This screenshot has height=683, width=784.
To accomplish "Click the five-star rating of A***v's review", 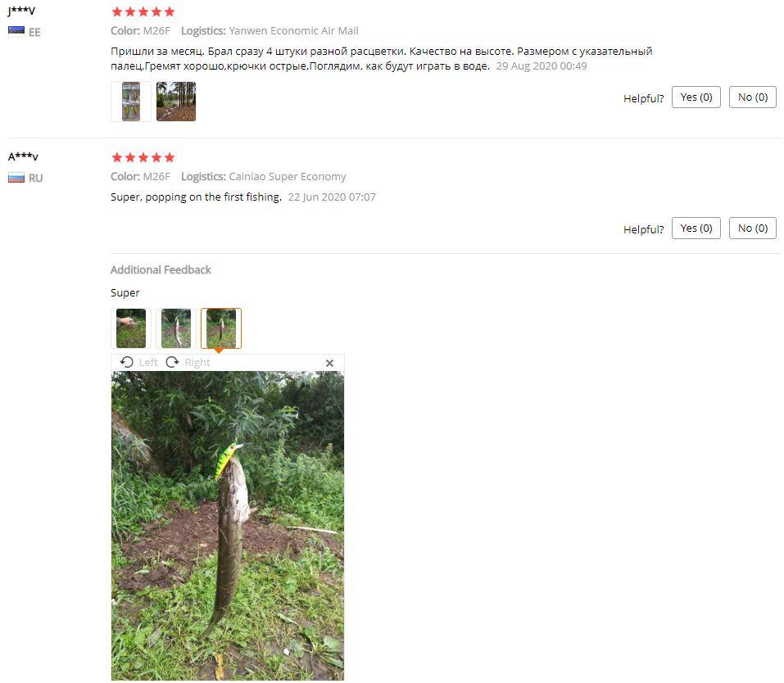I will tap(143, 157).
